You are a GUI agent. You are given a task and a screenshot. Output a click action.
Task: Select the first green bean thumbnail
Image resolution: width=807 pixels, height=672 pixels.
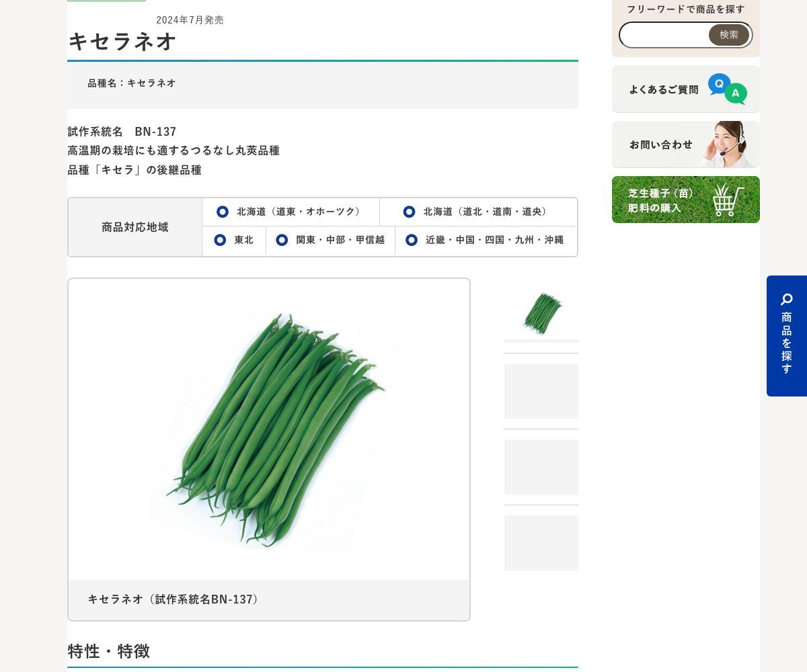pyautogui.click(x=541, y=314)
